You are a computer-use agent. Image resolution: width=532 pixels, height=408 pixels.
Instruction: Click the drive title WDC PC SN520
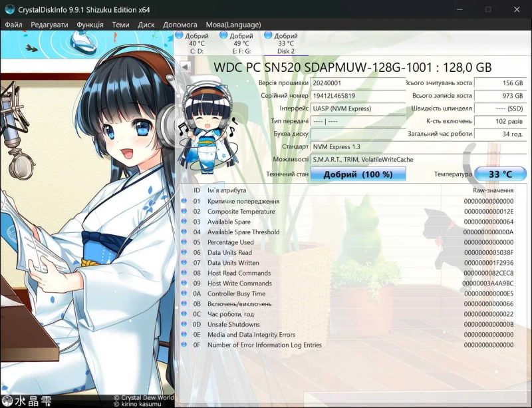[x=352, y=67]
